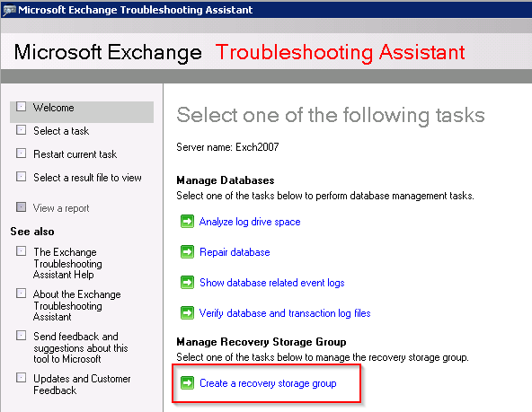
Task: Open Show database related event logs link
Action: [271, 283]
